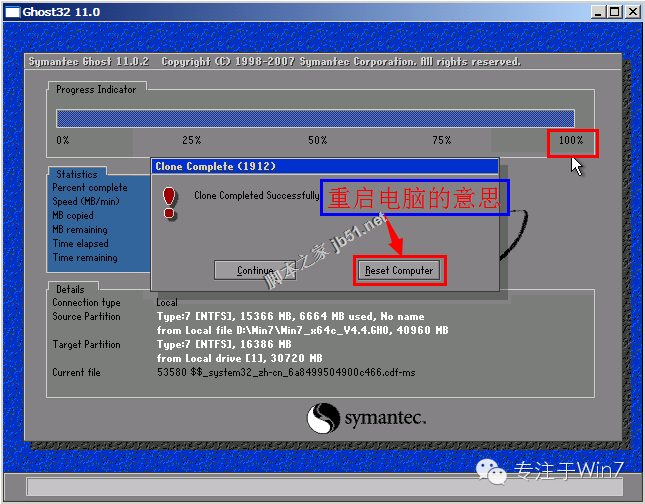Maximize the Ghost32 11.0 window
Screen dimensions: 645x504
point(615,12)
